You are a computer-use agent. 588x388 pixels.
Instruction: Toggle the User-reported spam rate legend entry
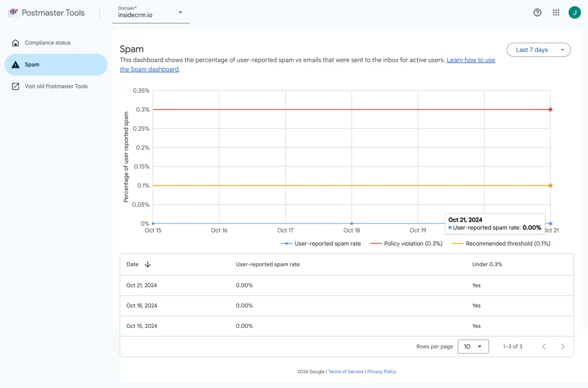point(321,244)
